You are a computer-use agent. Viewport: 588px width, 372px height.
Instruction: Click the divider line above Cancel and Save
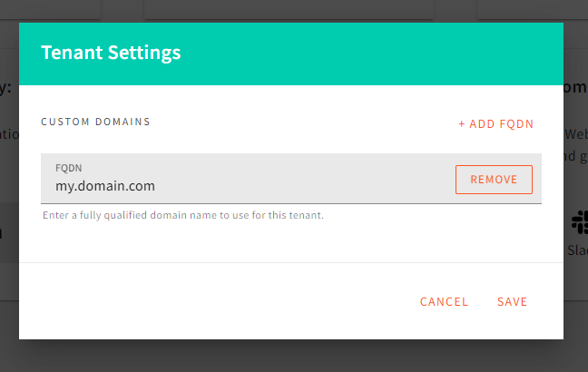click(290, 263)
